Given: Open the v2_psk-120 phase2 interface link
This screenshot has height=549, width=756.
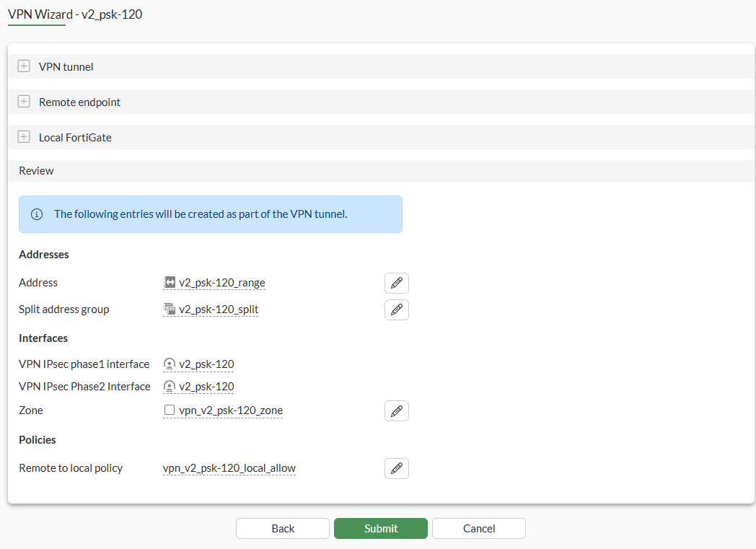Looking at the screenshot, I should [205, 386].
